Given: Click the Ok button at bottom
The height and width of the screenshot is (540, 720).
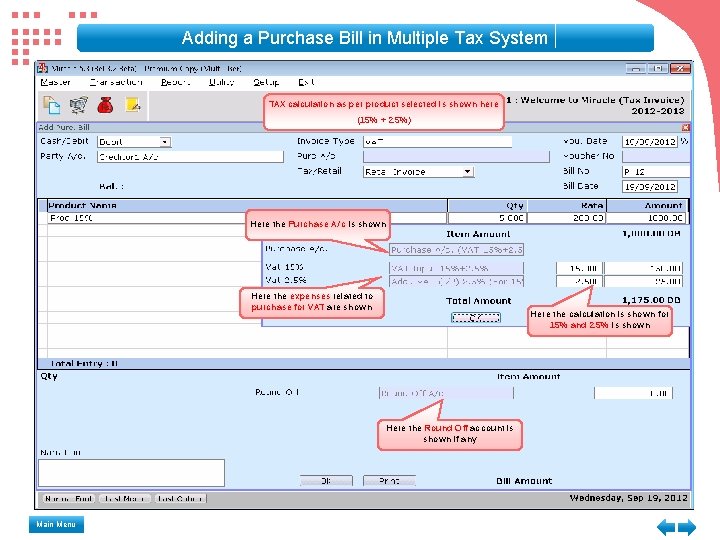Looking at the screenshot, I should (326, 481).
